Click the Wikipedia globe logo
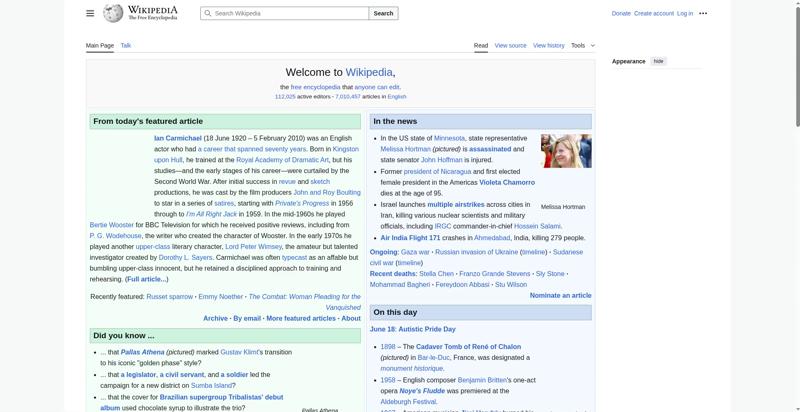The height and width of the screenshot is (412, 800). [113, 13]
